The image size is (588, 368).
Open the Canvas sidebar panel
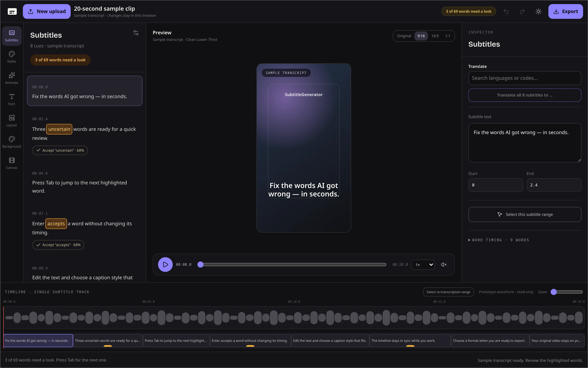(x=12, y=163)
